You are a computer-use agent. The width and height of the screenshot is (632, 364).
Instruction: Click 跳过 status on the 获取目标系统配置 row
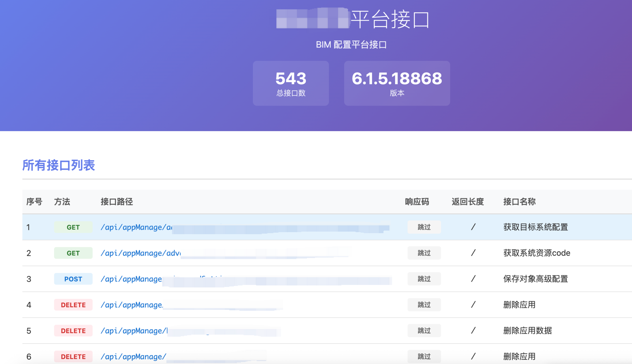(424, 227)
